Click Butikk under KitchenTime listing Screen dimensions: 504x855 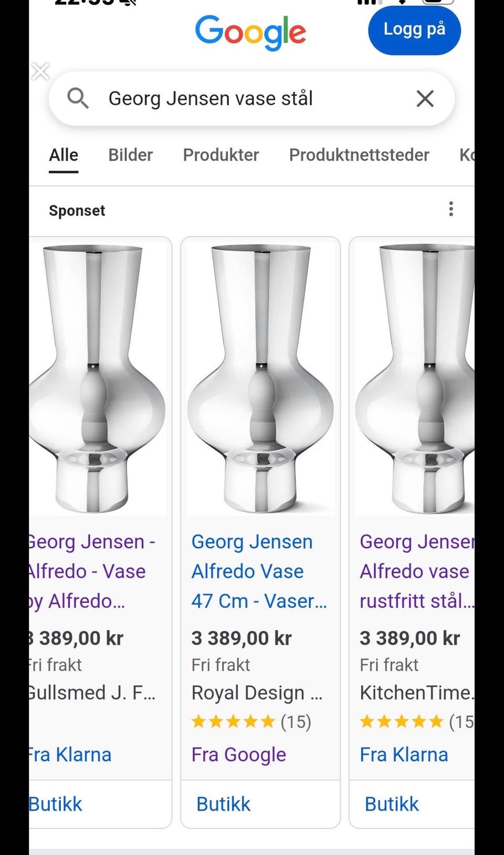(x=392, y=804)
